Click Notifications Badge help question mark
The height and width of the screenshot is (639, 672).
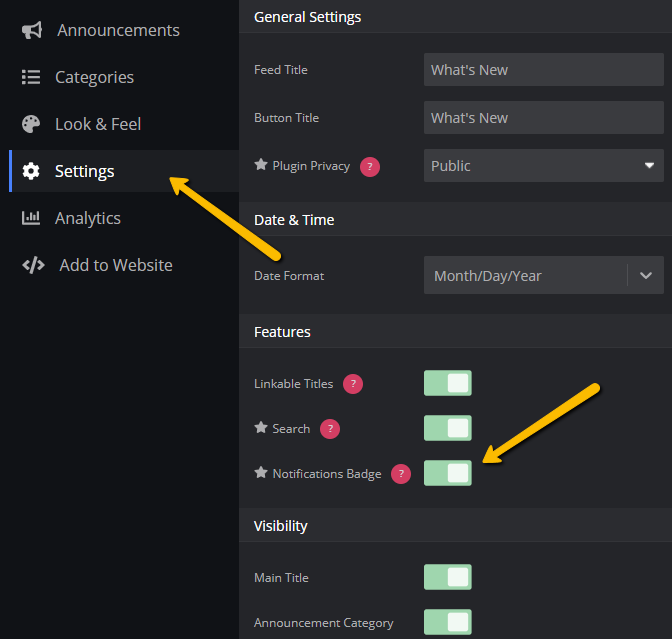tap(401, 474)
